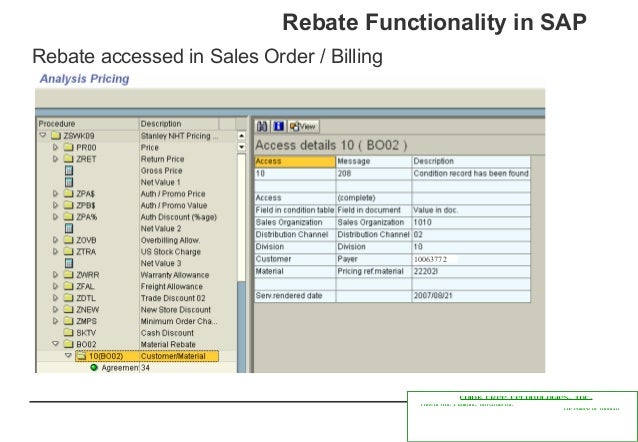The image size is (638, 442).
Task: Select the ZNEW New Store Discount row
Action: (x=136, y=310)
